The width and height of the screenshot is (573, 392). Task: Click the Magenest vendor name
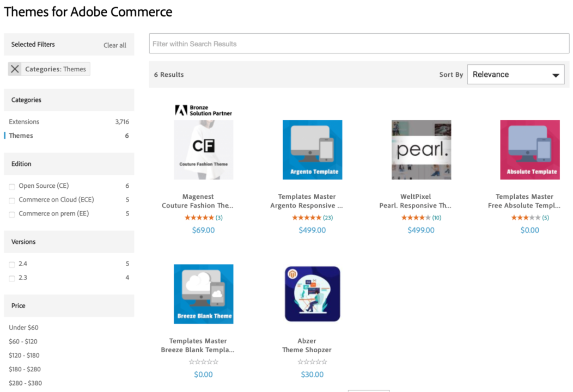click(198, 196)
